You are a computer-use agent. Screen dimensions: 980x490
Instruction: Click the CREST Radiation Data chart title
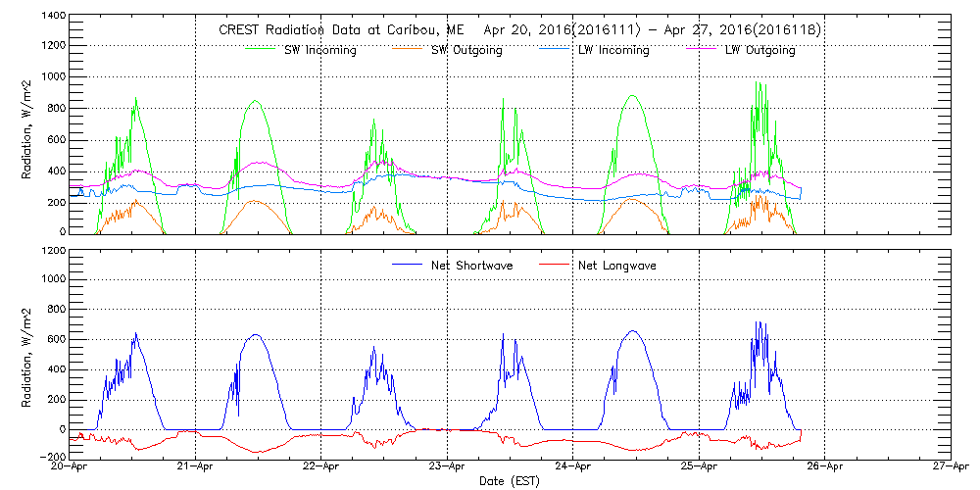[519, 30]
